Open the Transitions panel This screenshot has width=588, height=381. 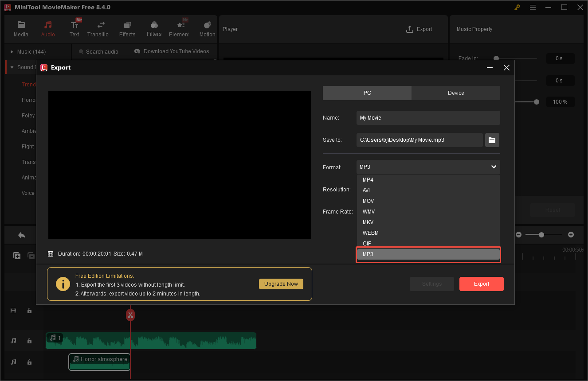pyautogui.click(x=98, y=28)
